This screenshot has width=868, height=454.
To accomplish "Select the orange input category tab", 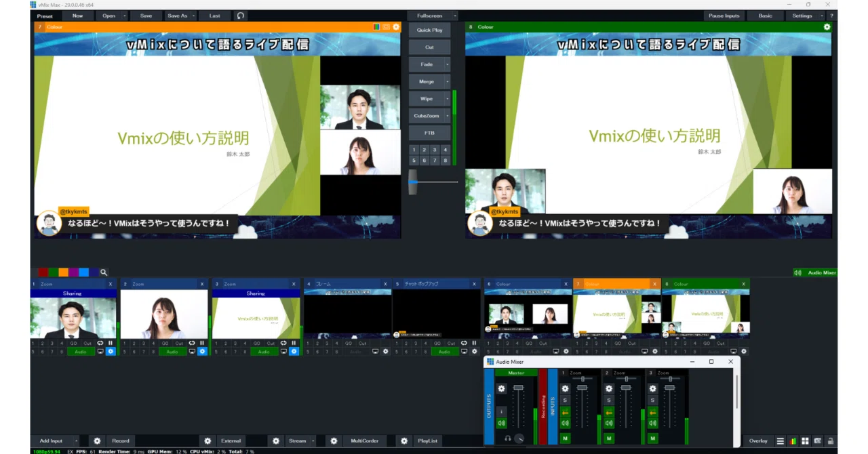I will (x=63, y=272).
